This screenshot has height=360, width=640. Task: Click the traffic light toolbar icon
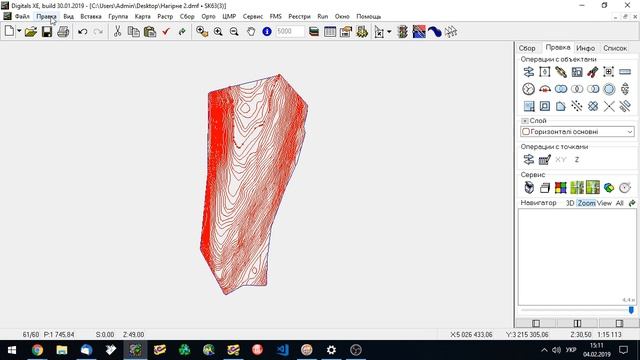pyautogui.click(x=403, y=31)
